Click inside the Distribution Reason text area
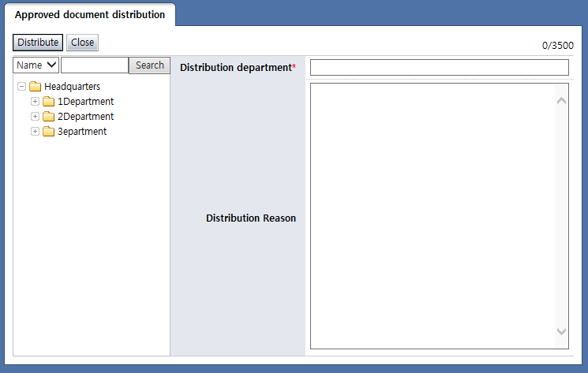Viewport: 588px width, 373px height. pyautogui.click(x=430, y=215)
